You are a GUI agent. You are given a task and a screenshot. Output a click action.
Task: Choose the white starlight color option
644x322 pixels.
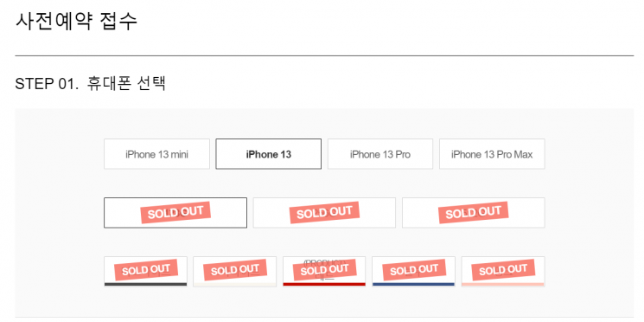point(235,272)
